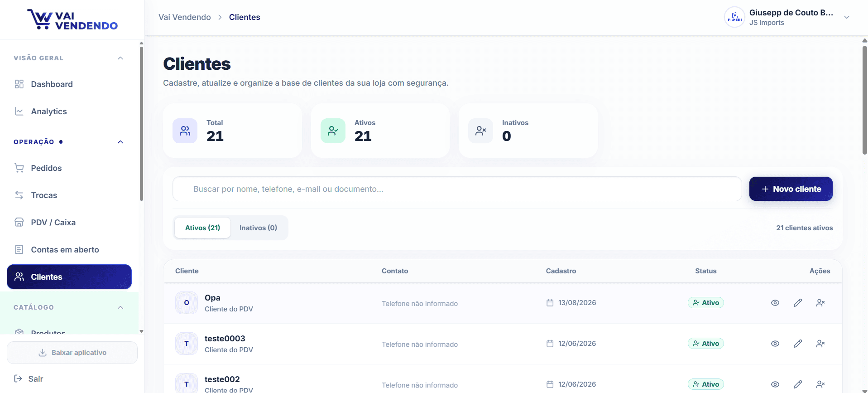
Task: Click the Ativo badge for teste0003
Action: click(x=706, y=344)
